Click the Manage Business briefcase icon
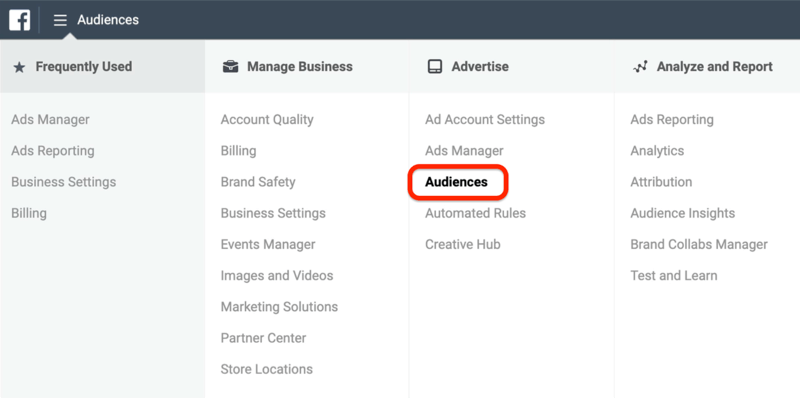Image resolution: width=800 pixels, height=398 pixels. coord(231,67)
